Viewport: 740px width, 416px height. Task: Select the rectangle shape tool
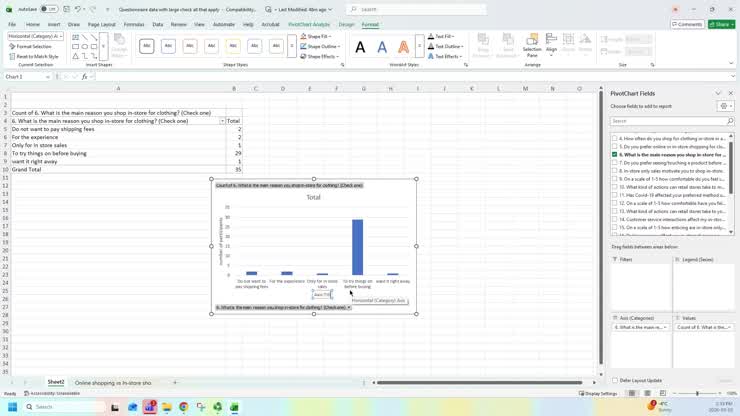pyautogui.click(x=76, y=46)
